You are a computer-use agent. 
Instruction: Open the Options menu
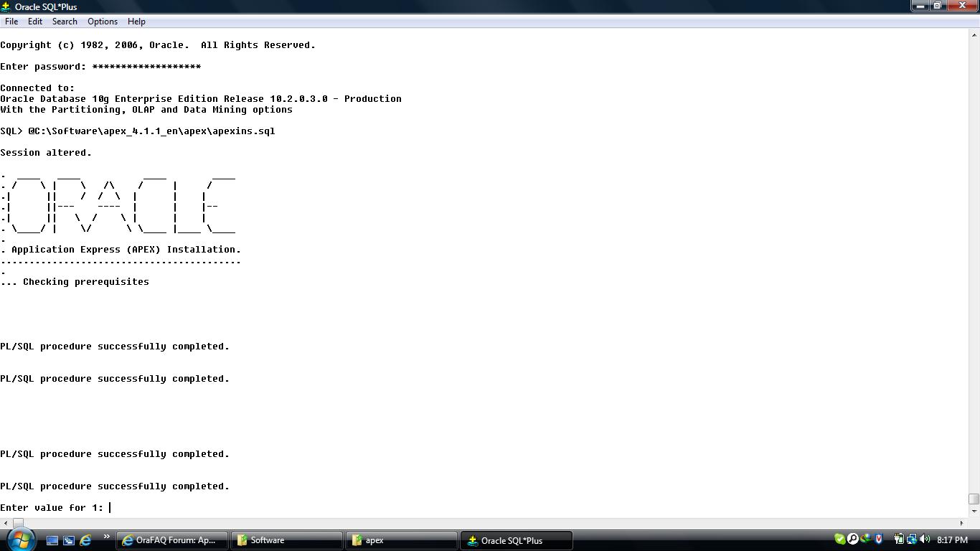pos(103,22)
